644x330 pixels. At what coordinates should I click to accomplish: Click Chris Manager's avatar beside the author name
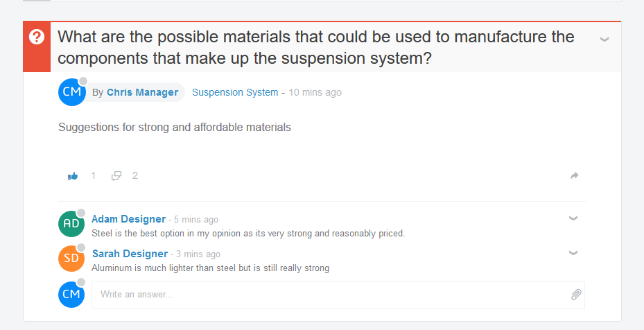pos(71,92)
